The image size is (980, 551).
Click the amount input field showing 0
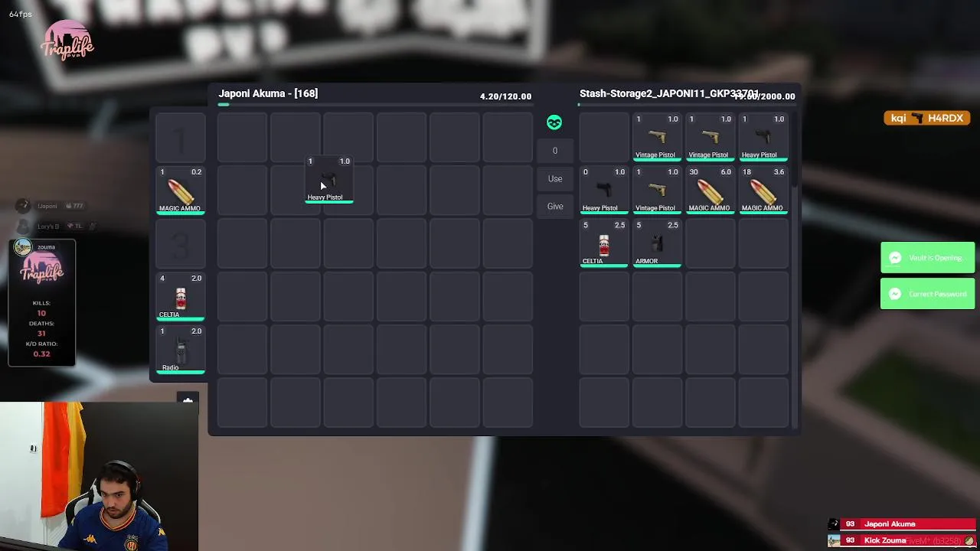[555, 151]
